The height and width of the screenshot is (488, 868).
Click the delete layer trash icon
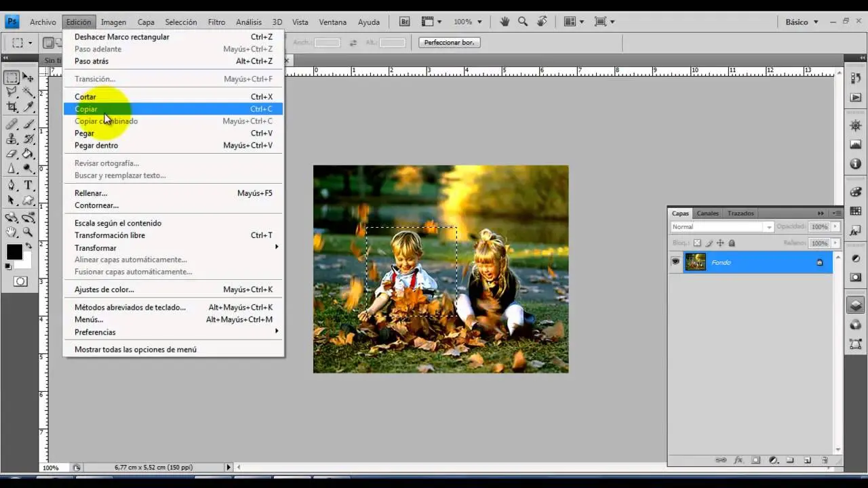pos(825,460)
